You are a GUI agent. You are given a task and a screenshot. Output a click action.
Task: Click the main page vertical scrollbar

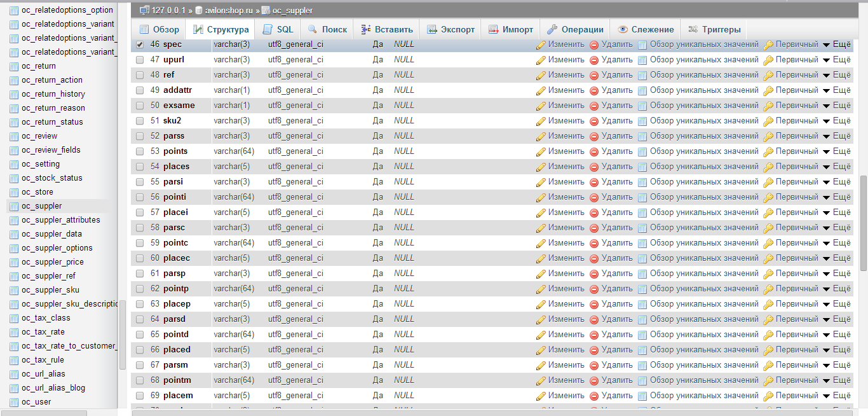pos(863,223)
